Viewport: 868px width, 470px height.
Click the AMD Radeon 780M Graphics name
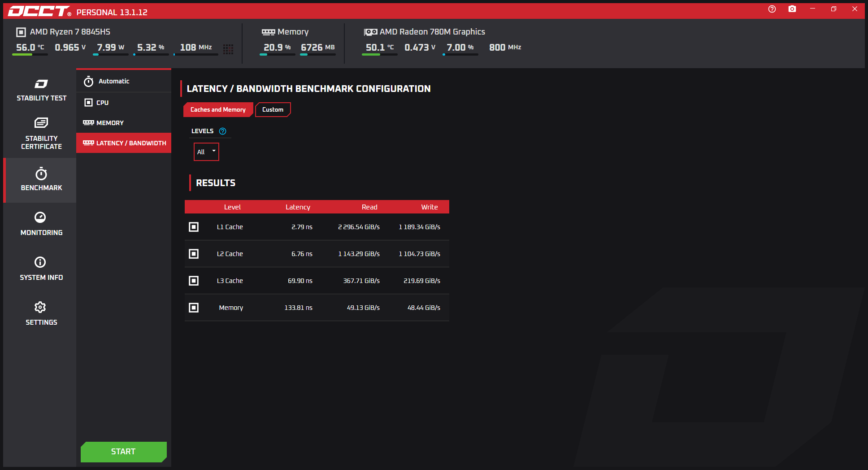click(432, 32)
